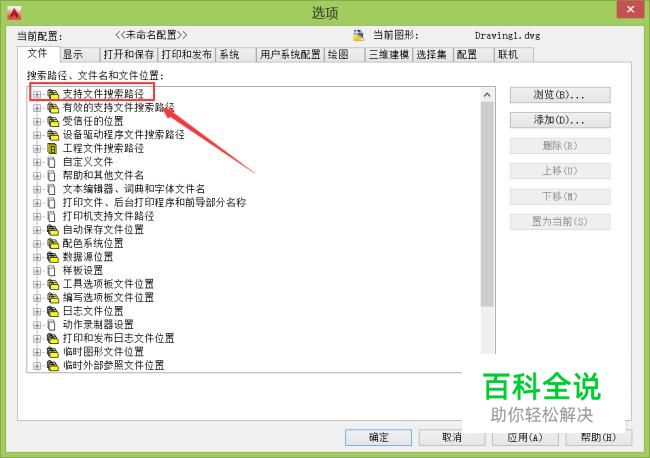Click the 浏览(B)... button
Screen dimensions: 650x458
pos(560,95)
